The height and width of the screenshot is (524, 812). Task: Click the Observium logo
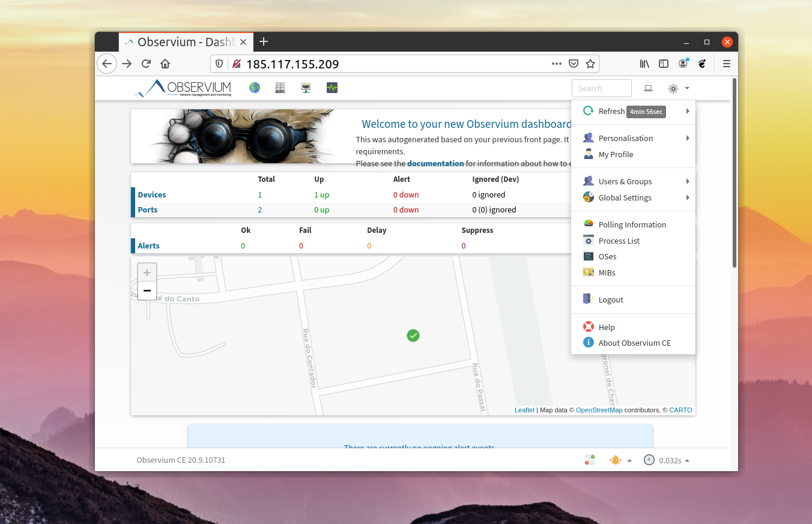(183, 88)
